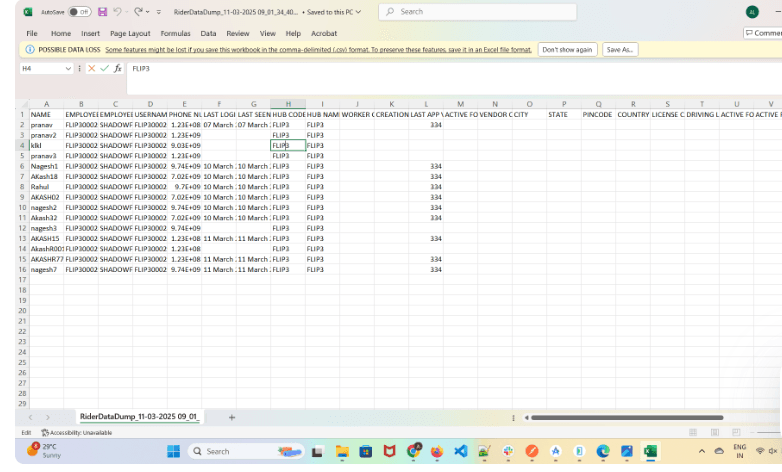Click the Save icon in title bar

(x=102, y=12)
